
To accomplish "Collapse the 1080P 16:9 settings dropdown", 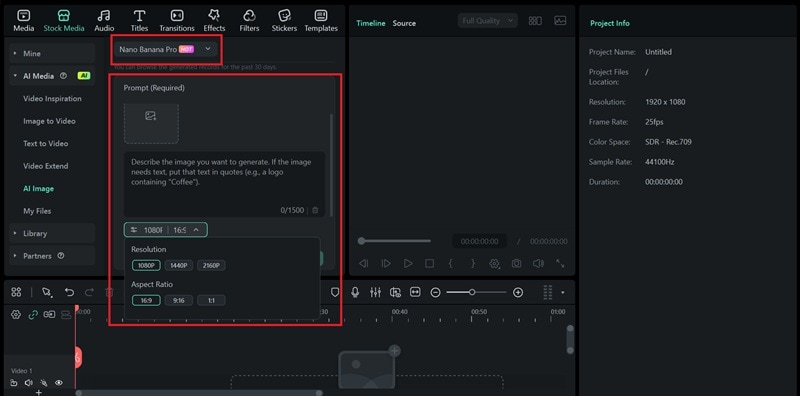I will coord(166,230).
